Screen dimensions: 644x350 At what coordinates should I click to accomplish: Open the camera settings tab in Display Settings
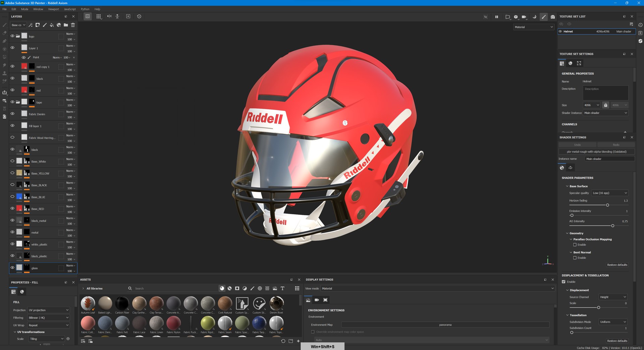click(x=317, y=300)
